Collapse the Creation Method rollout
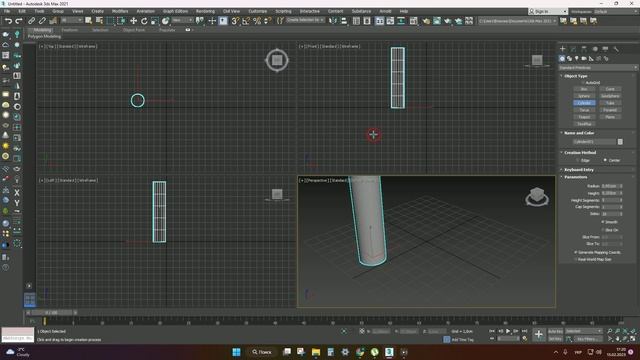The width and height of the screenshot is (640, 360). [580, 153]
